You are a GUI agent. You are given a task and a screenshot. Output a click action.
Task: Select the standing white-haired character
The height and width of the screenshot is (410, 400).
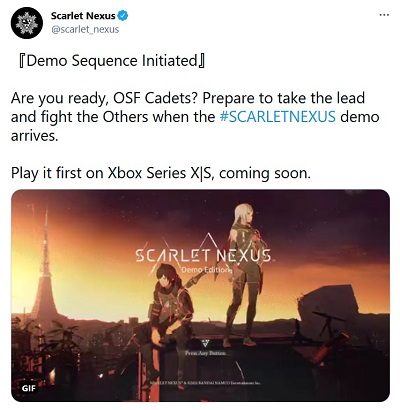click(243, 275)
